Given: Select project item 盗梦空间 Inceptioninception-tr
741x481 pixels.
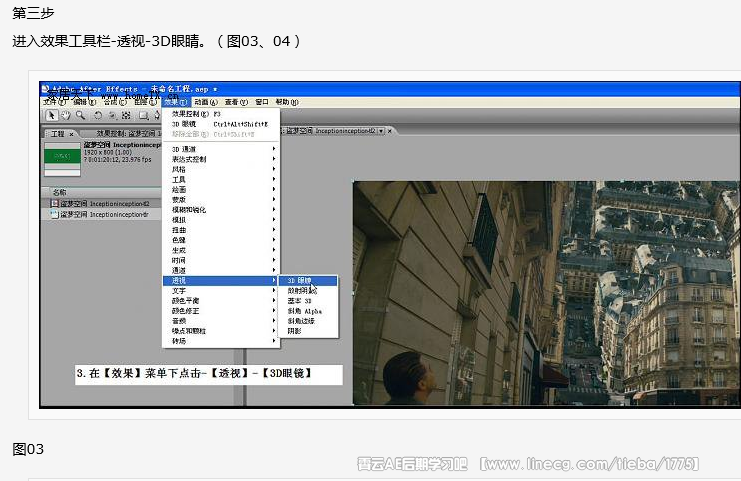Looking at the screenshot, I should (103, 215).
